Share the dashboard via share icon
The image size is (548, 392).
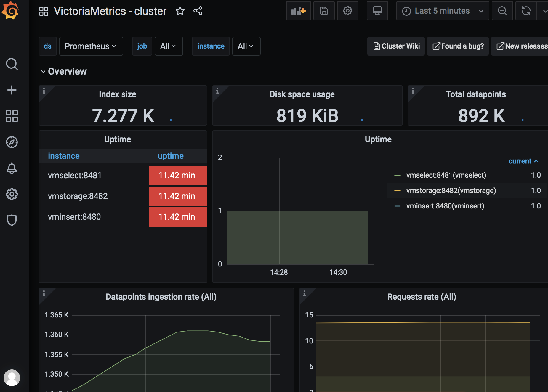(198, 11)
